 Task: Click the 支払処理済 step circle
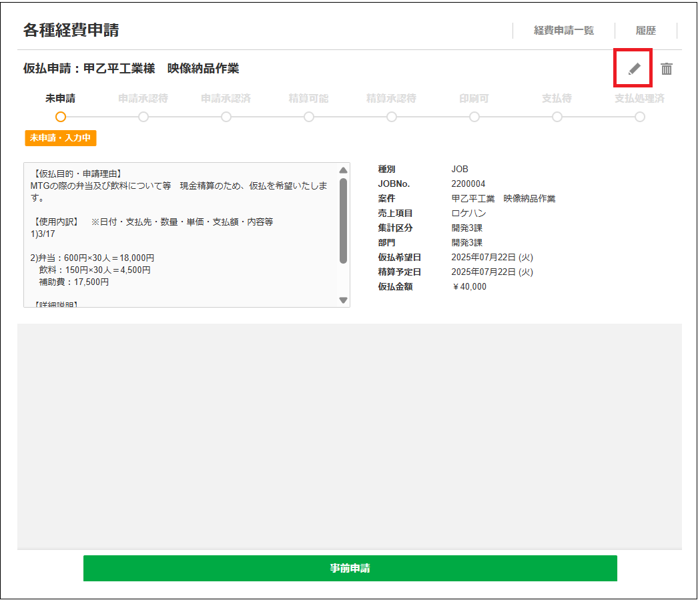click(640, 117)
